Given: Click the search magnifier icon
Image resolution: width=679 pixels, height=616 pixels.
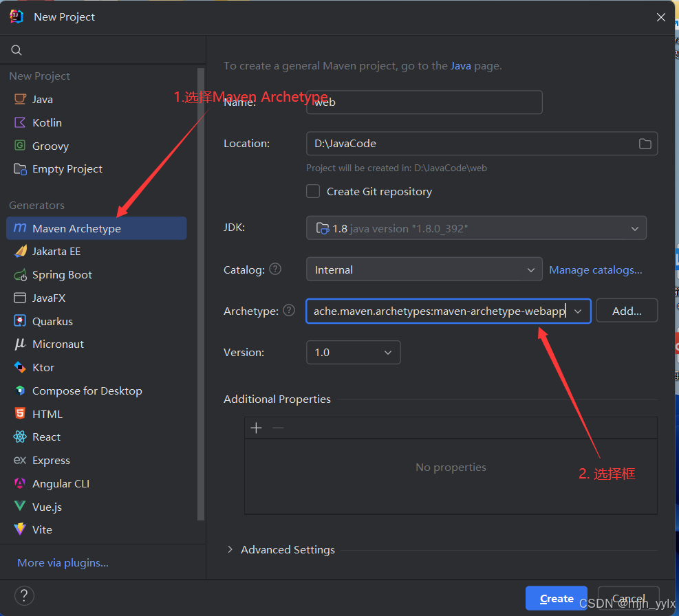Looking at the screenshot, I should [17, 50].
